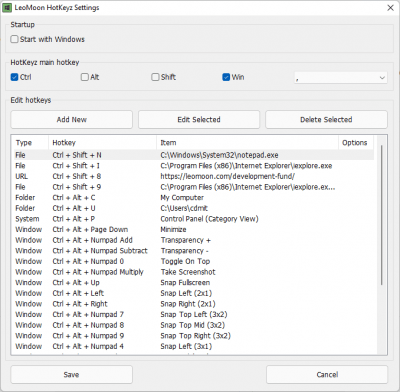Click the Ctrl + Alt + Right hotkey
The height and width of the screenshot is (392, 400).
(x=80, y=304)
